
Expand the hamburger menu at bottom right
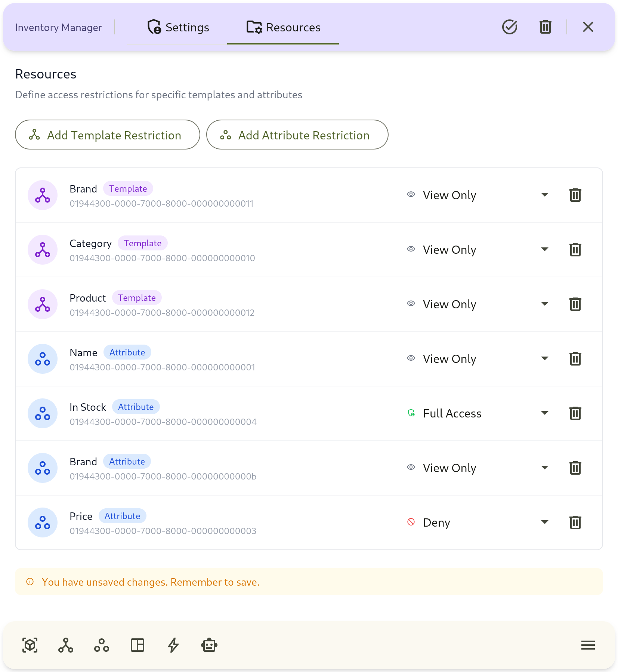(x=587, y=645)
